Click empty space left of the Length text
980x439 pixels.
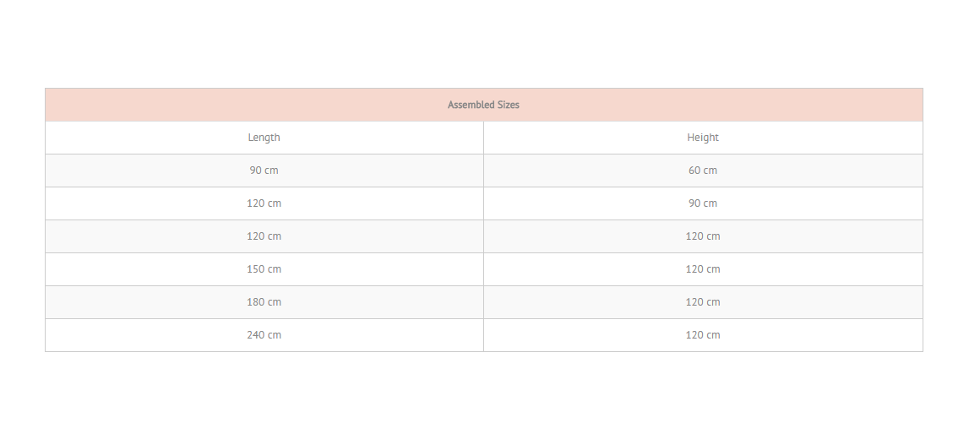146,138
